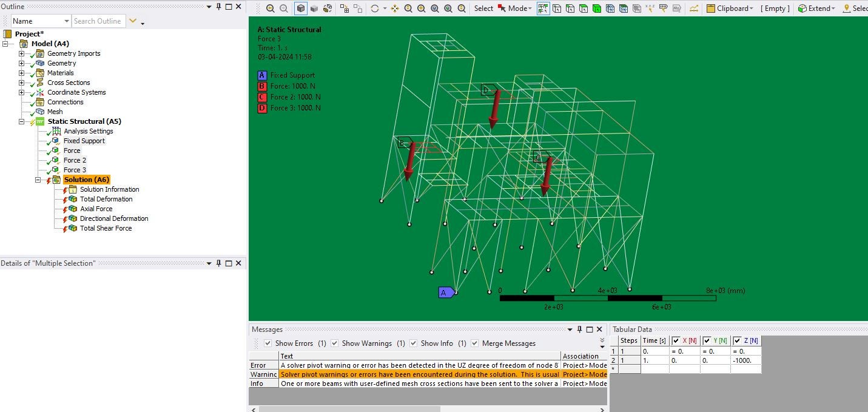Select Total Deformation in the outline tree

(106, 199)
